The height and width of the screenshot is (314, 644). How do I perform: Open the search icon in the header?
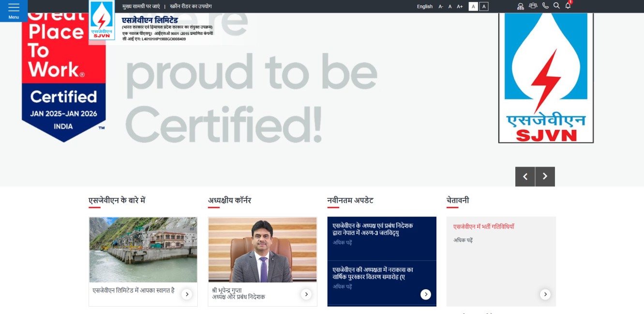click(x=556, y=6)
